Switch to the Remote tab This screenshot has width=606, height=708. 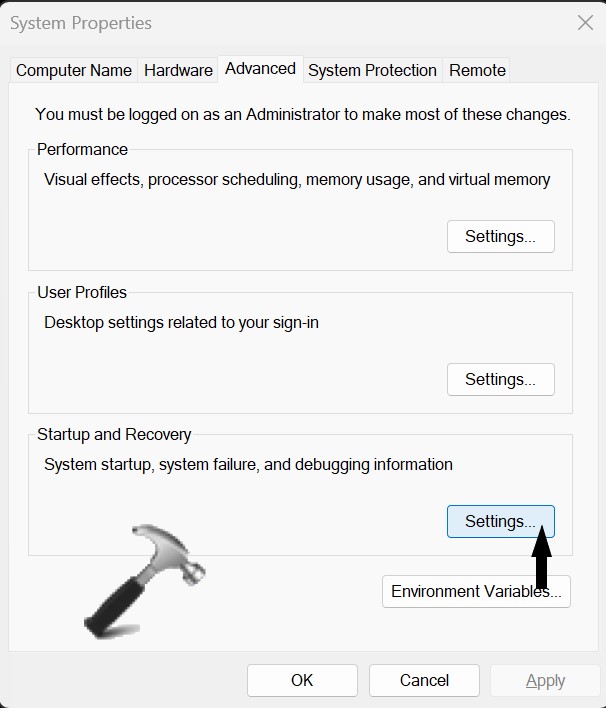click(x=477, y=70)
